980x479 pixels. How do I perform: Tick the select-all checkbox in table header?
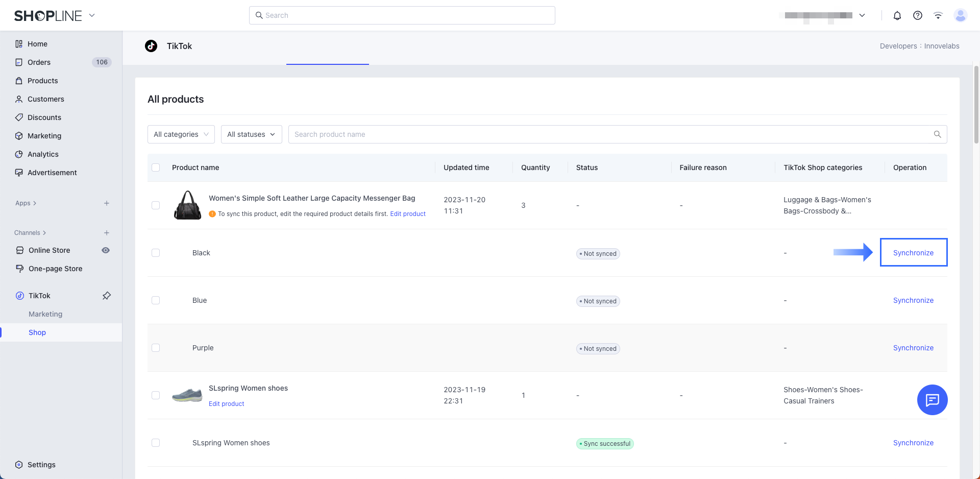coord(156,167)
